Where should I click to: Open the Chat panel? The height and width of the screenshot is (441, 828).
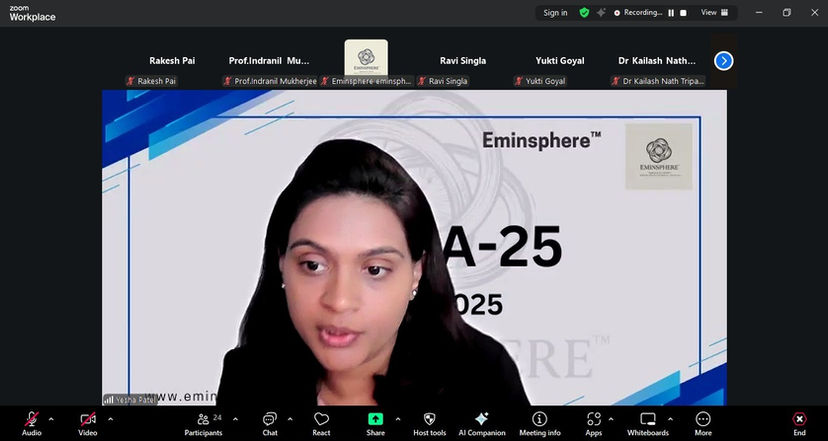270,424
